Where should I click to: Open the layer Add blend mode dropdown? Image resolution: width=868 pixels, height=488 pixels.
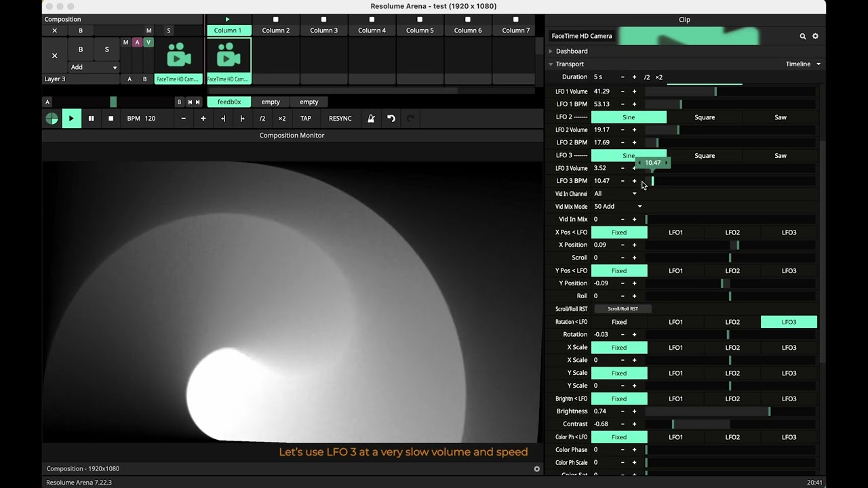(x=94, y=67)
